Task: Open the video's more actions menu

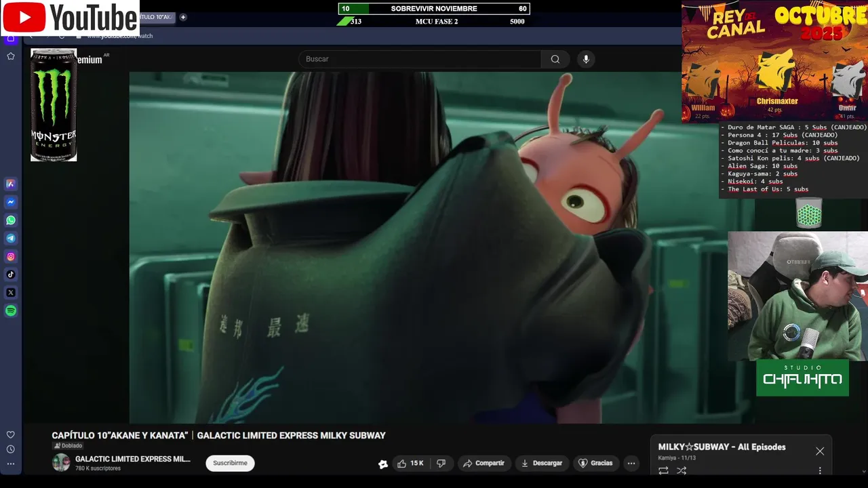Action: 631,464
